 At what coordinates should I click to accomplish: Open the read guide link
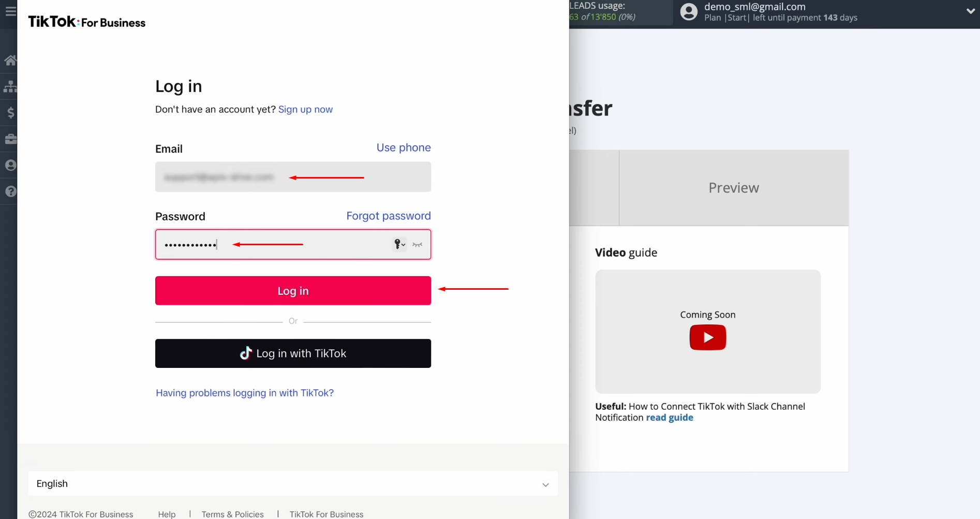[x=670, y=418]
